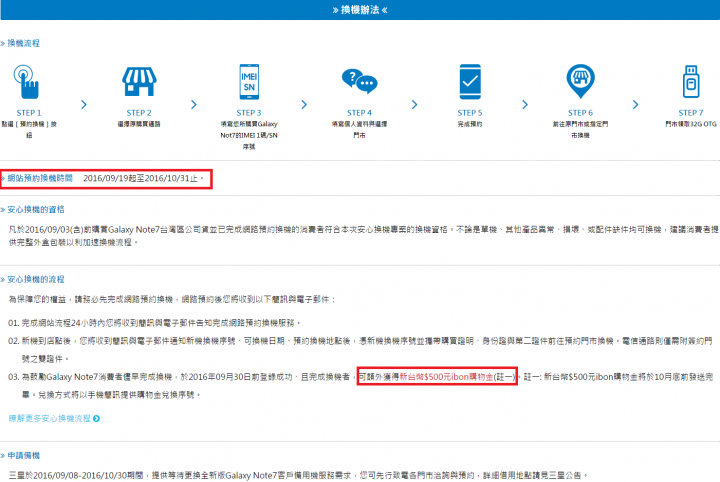Click the STEP 6 label text
The width and height of the screenshot is (720, 482).
click(x=580, y=112)
